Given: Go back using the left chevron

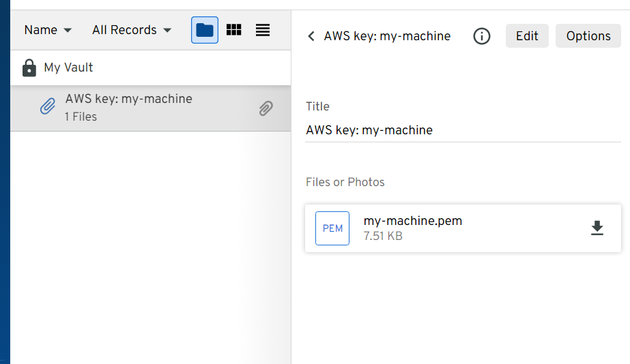Looking at the screenshot, I should (x=311, y=36).
